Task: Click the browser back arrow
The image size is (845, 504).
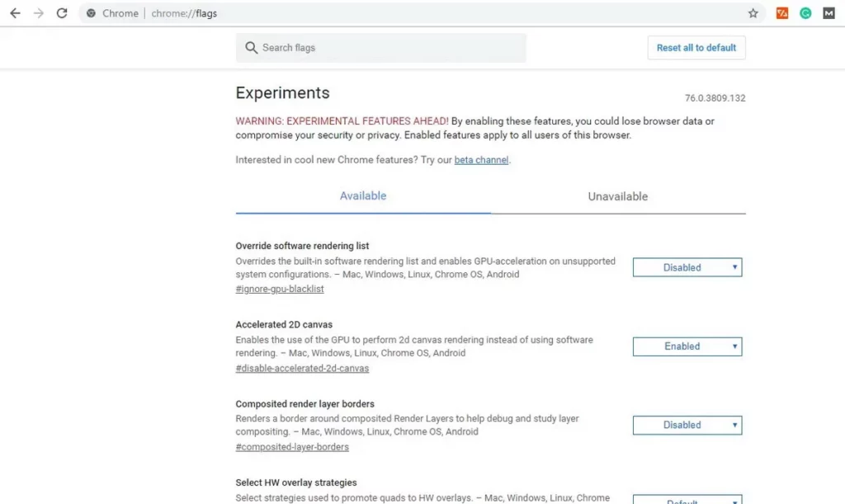Action: click(x=15, y=13)
